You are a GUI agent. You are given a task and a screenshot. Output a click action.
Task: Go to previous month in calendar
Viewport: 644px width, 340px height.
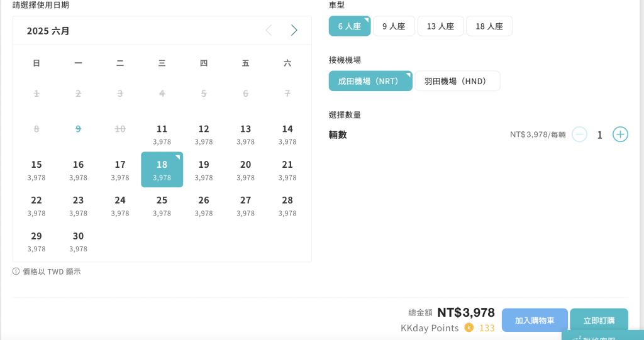269,30
